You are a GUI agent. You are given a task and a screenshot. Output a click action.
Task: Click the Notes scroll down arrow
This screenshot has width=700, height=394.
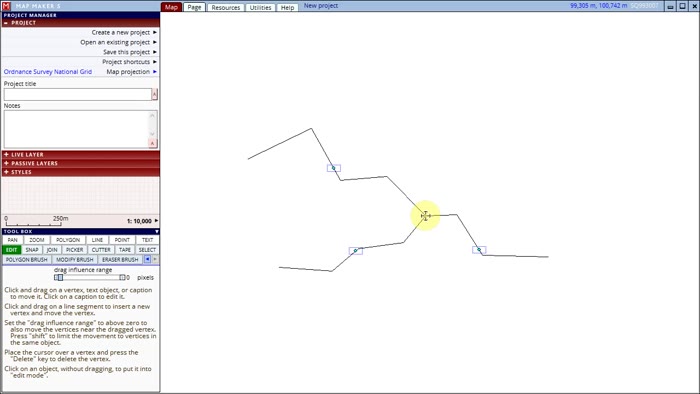[152, 134]
